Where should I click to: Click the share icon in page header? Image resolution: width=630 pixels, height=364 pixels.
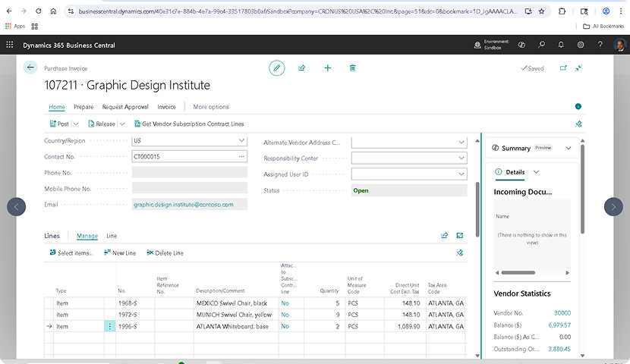point(302,68)
